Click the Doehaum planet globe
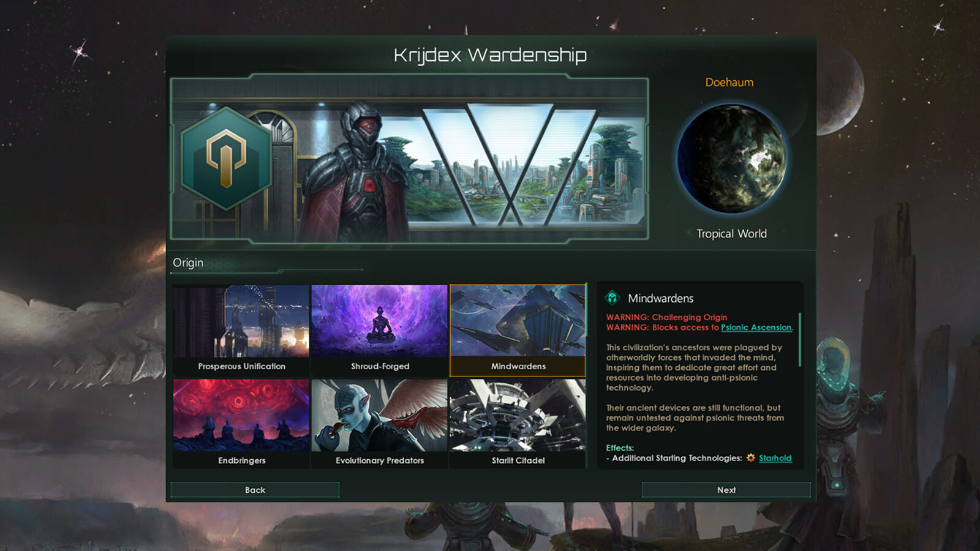980x551 pixels. coord(731,159)
